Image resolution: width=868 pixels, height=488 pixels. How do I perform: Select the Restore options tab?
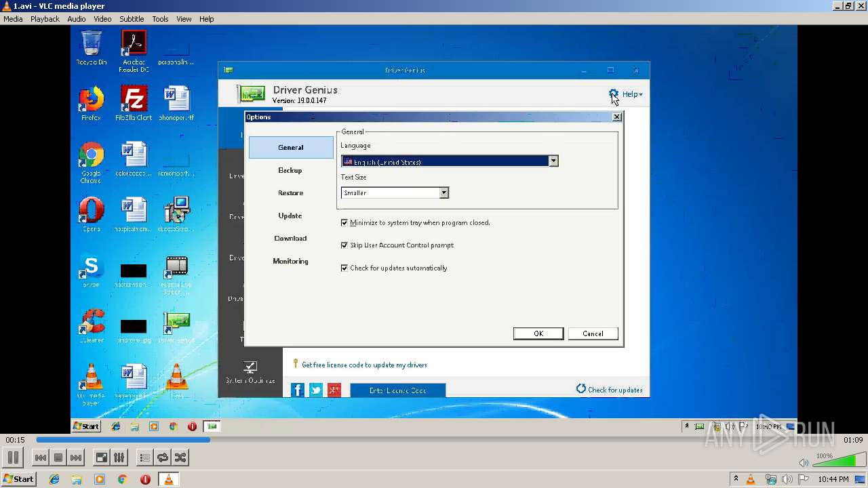tap(290, 193)
